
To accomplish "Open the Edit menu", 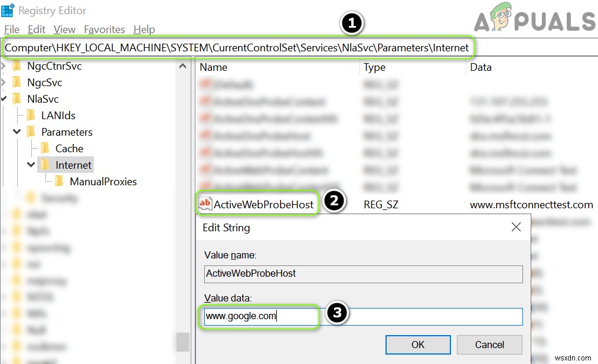I will (x=37, y=29).
